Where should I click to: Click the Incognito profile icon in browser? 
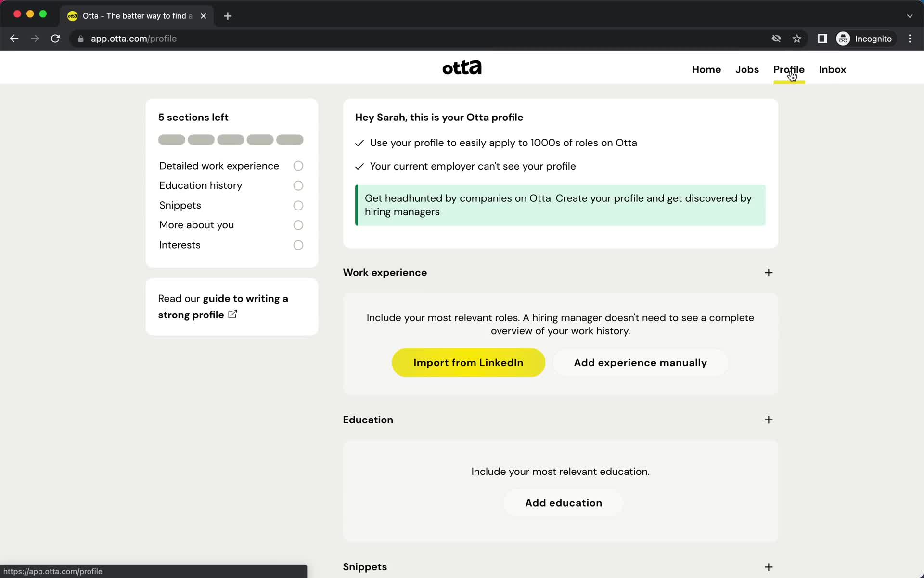coord(843,38)
